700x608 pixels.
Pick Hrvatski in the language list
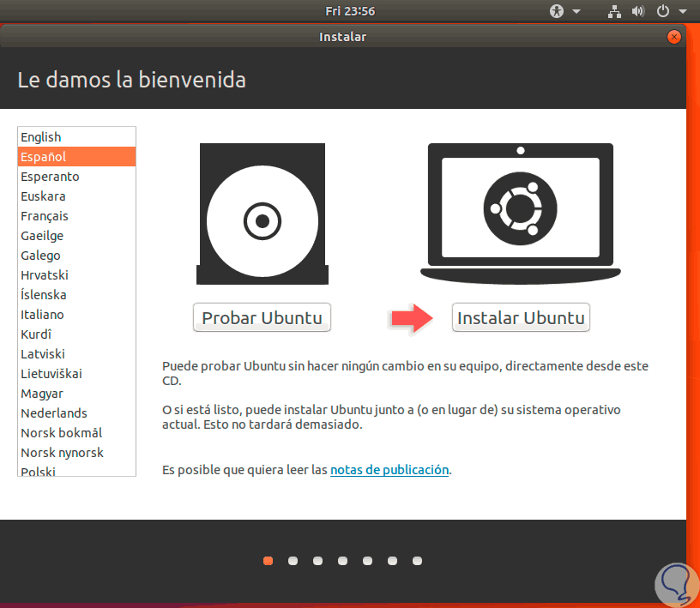pyautogui.click(x=77, y=275)
